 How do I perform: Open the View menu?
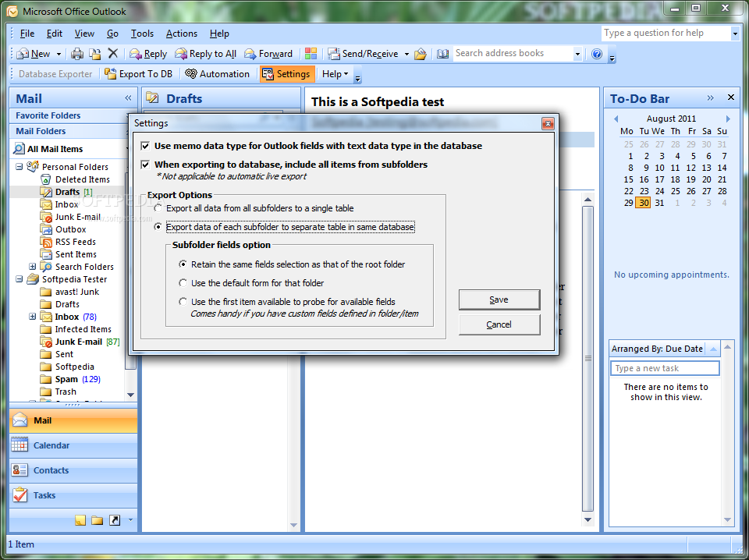pos(84,34)
